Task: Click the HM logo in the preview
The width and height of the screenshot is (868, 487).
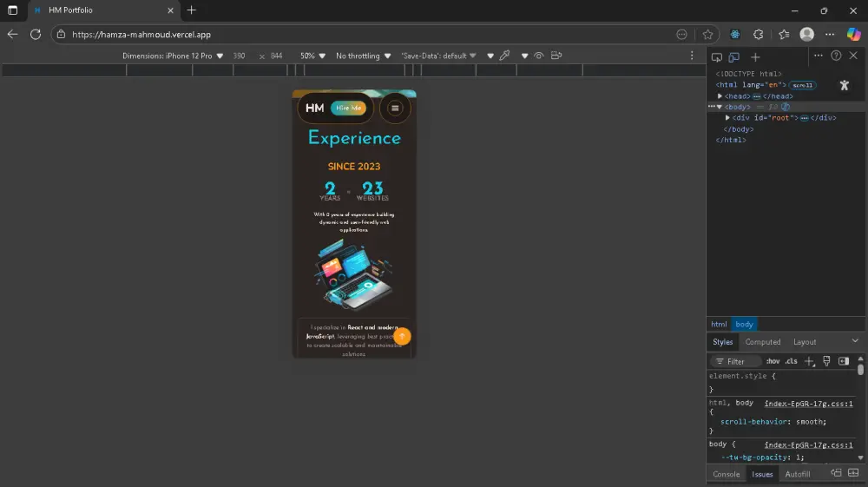Action: coord(314,108)
